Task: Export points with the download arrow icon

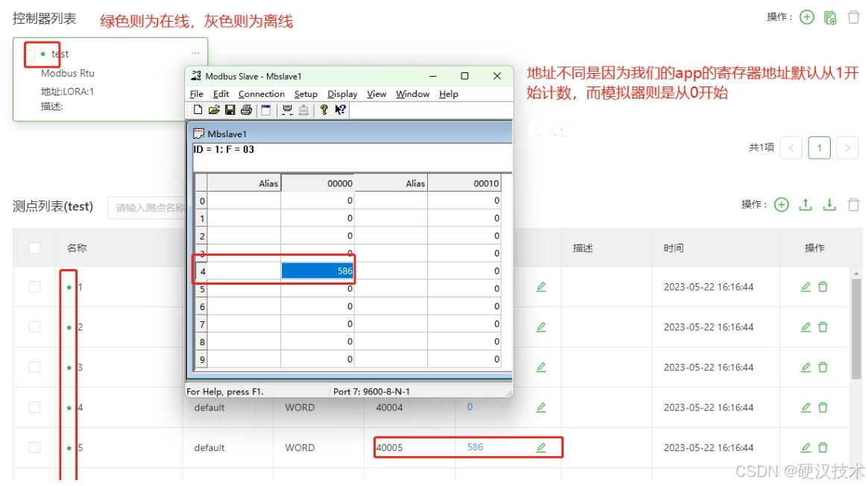Action: click(829, 205)
